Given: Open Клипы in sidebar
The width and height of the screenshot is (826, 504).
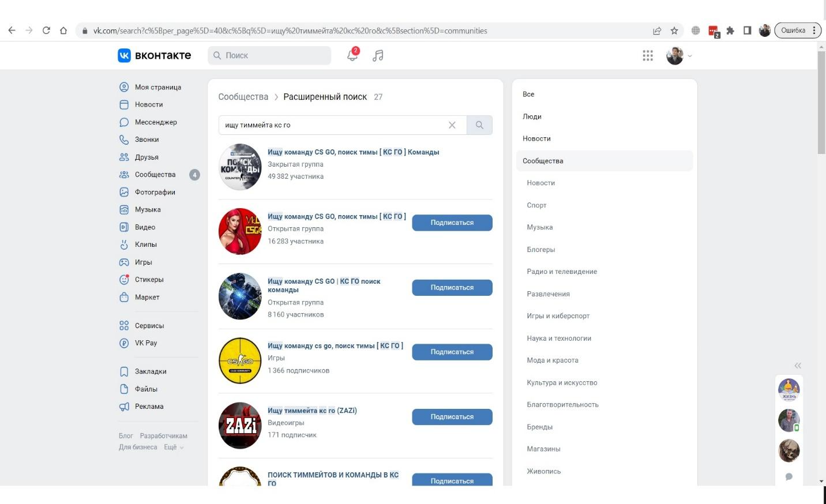Looking at the screenshot, I should click(x=146, y=245).
